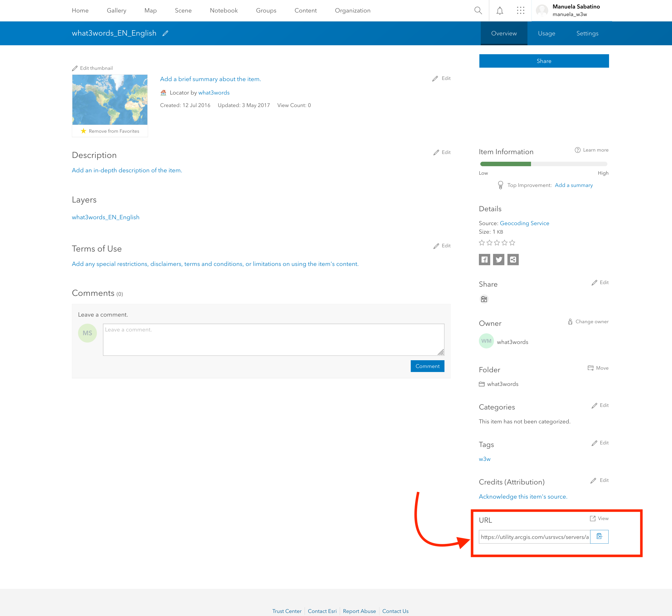Switch to the Settings tab
The width and height of the screenshot is (672, 616).
(x=587, y=33)
